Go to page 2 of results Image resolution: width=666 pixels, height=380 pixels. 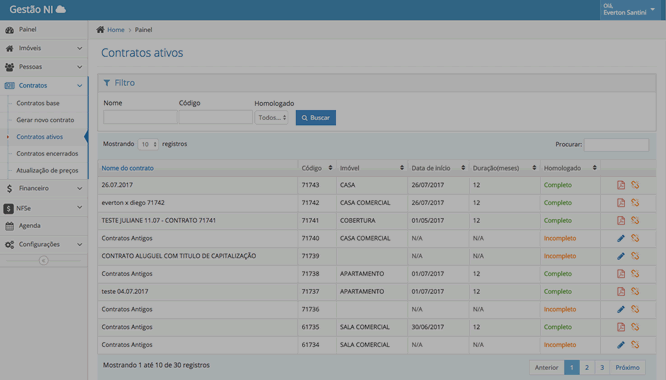[587, 368]
